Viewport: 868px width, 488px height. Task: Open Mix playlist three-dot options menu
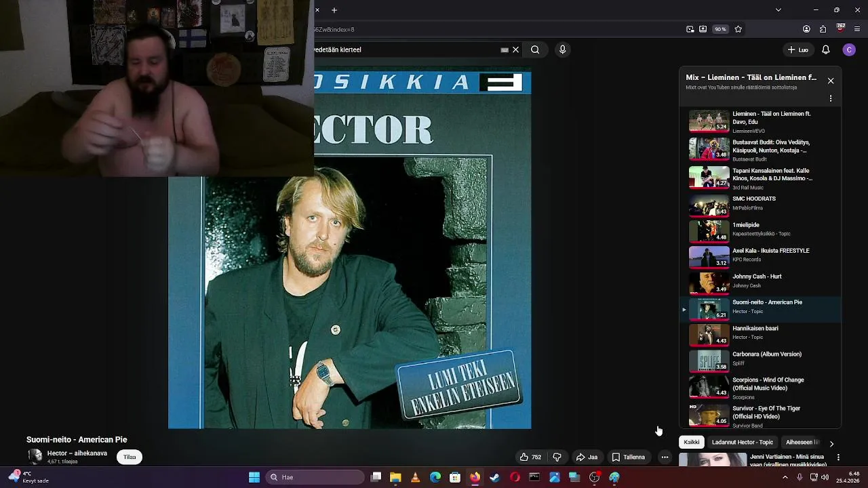click(x=831, y=98)
